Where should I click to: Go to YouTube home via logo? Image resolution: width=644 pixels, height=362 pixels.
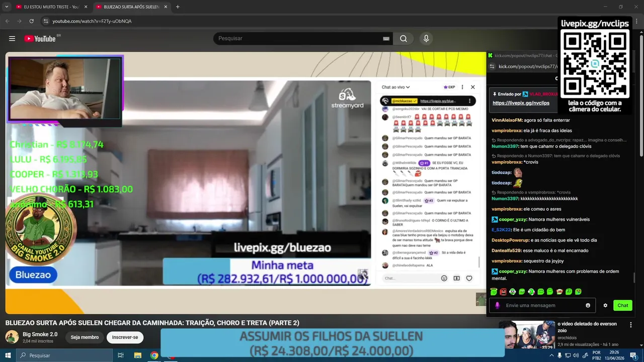pyautogui.click(x=40, y=39)
